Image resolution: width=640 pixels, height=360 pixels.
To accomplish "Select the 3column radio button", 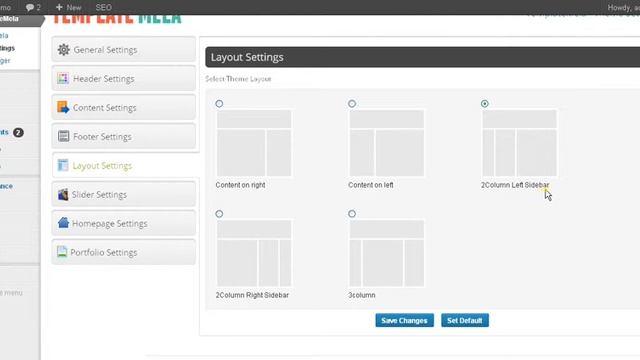I will click(352, 214).
